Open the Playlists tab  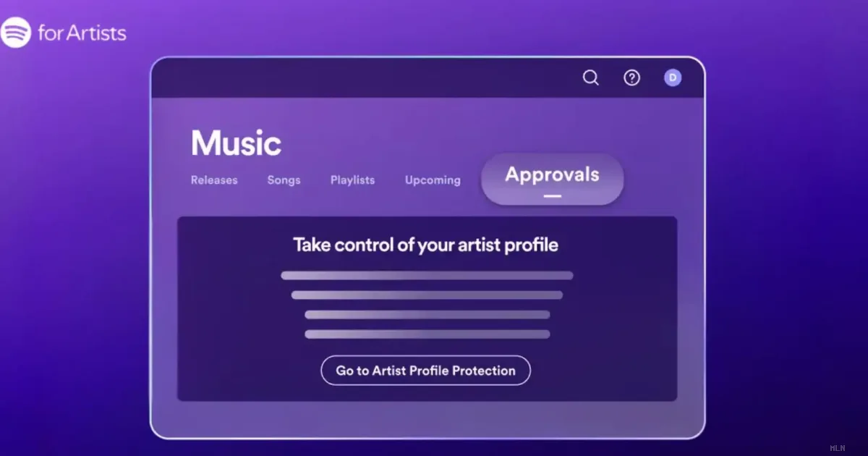click(352, 180)
